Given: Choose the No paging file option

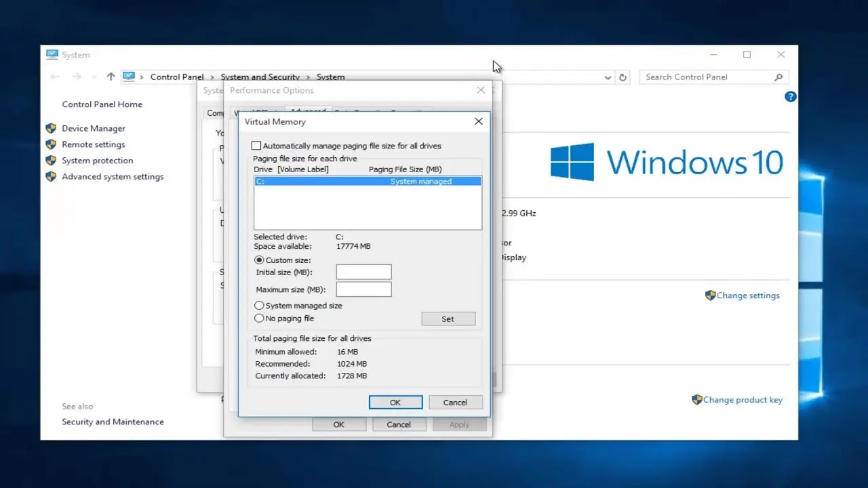Looking at the screenshot, I should pyautogui.click(x=259, y=319).
